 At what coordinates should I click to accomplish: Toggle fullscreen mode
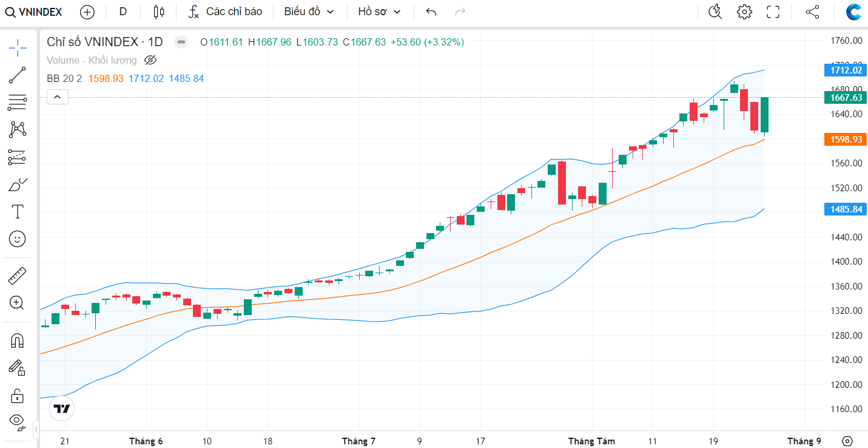pos(773,12)
